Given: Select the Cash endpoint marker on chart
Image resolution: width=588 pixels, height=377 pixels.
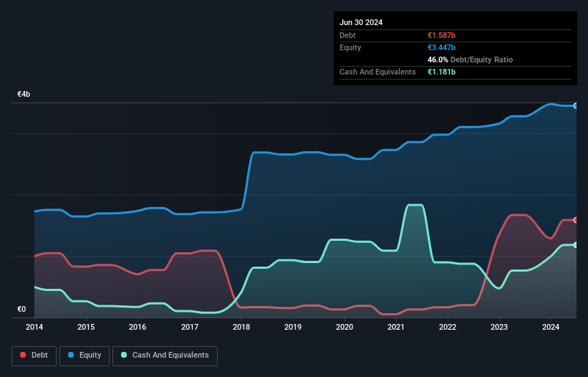Looking at the screenshot, I should click(576, 245).
